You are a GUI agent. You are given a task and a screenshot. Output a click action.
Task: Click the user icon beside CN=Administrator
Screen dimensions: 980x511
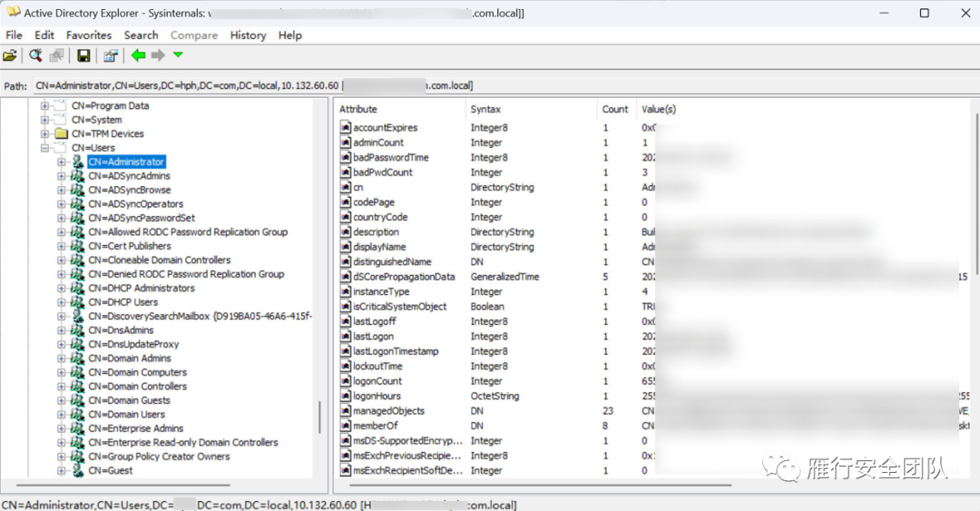(x=77, y=162)
